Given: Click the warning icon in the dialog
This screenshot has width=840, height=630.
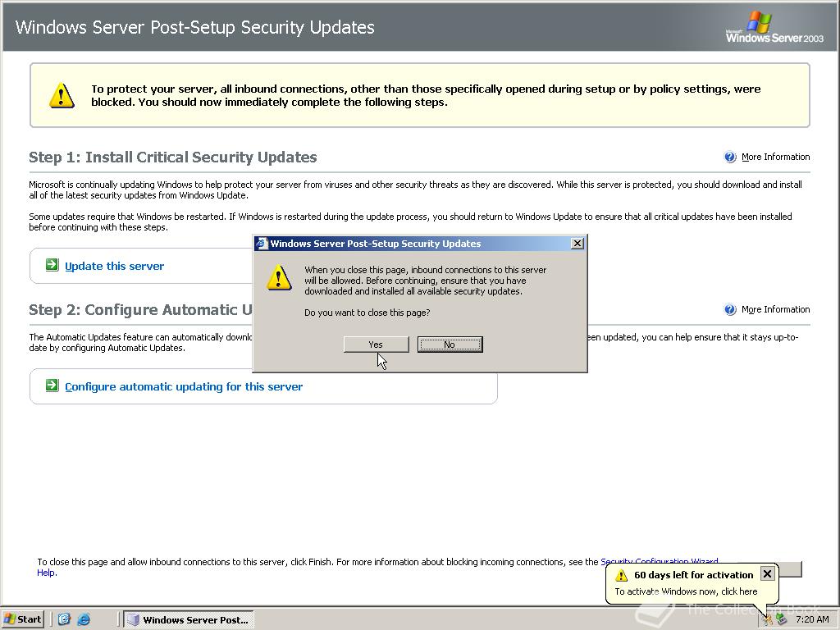Looking at the screenshot, I should [x=279, y=277].
